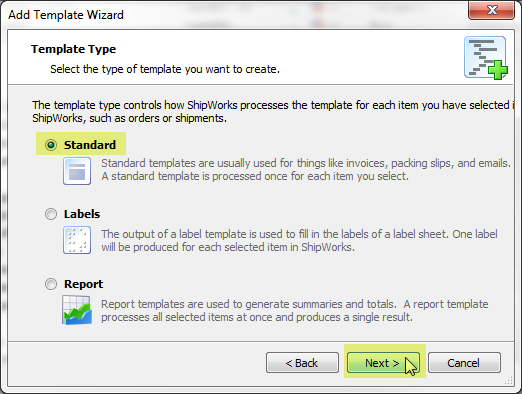Click the label template description text
522x394 pixels.
[x=299, y=241]
